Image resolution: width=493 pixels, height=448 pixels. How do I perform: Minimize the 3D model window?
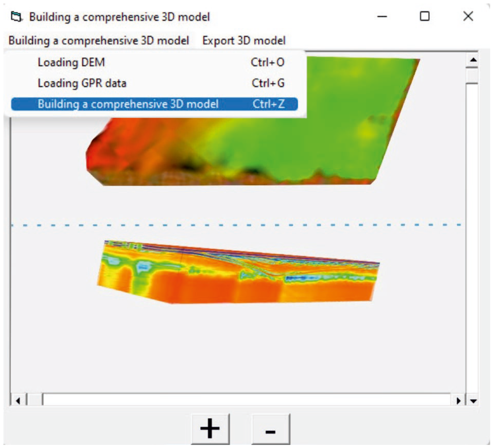tap(382, 17)
